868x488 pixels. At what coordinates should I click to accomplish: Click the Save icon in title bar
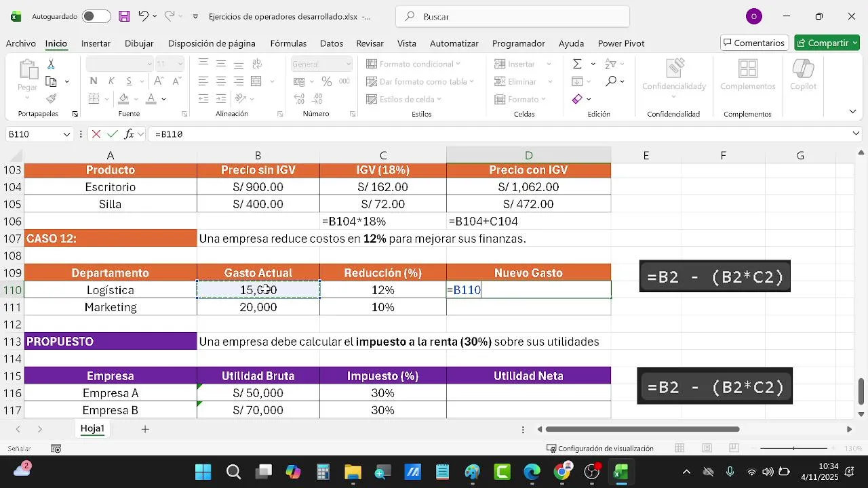click(x=124, y=16)
